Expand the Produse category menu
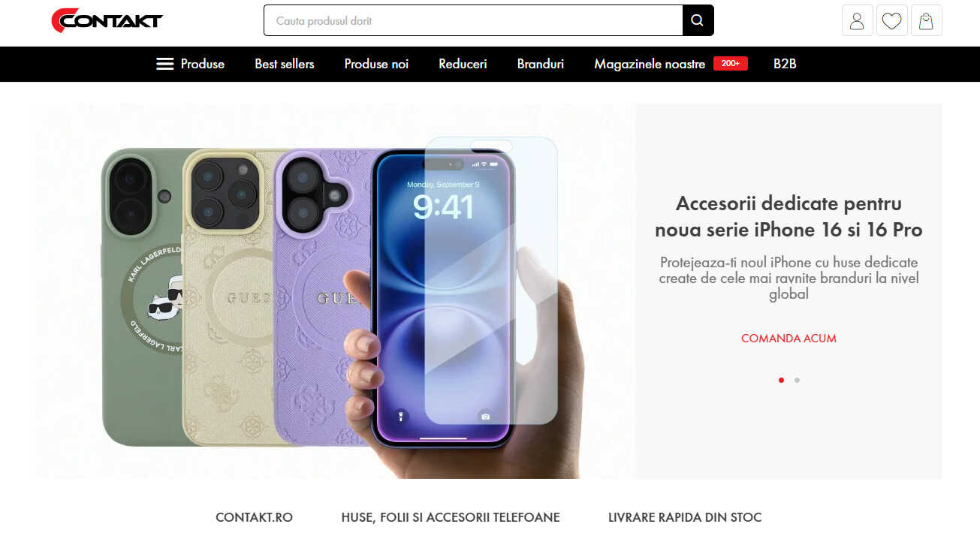The height and width of the screenshot is (548, 980). [203, 64]
